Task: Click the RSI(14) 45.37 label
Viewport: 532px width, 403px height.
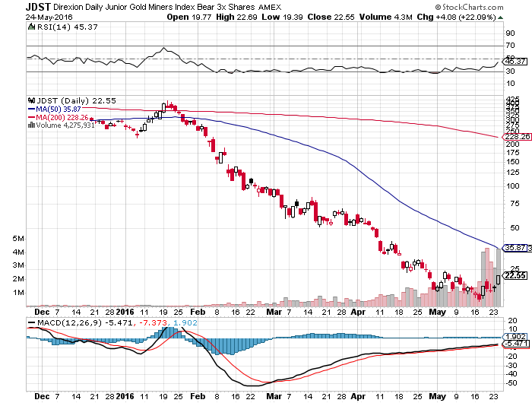Action: click(67, 27)
